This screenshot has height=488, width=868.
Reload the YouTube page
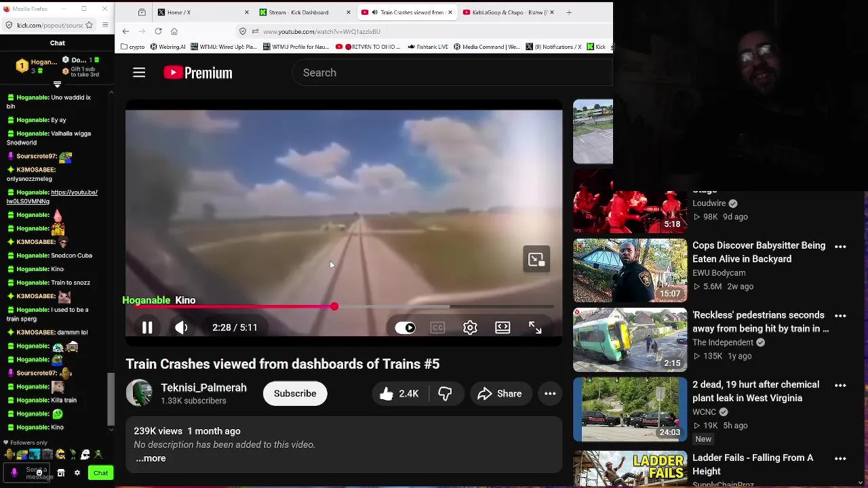pos(158,31)
